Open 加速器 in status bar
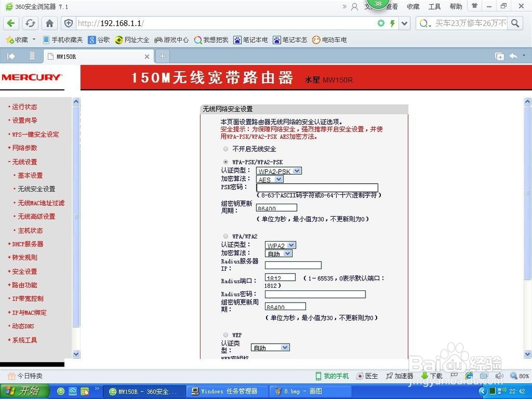Screen dimensions: 532x399 [400, 376]
